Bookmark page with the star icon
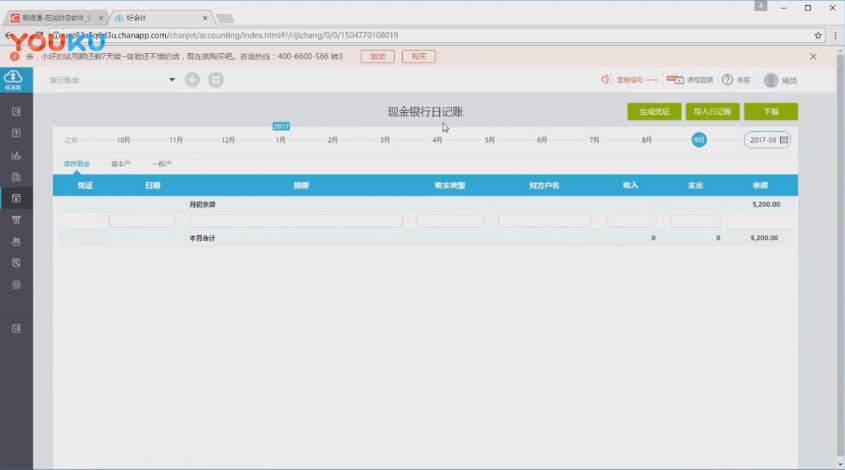The image size is (845, 470). pyautogui.click(x=818, y=35)
